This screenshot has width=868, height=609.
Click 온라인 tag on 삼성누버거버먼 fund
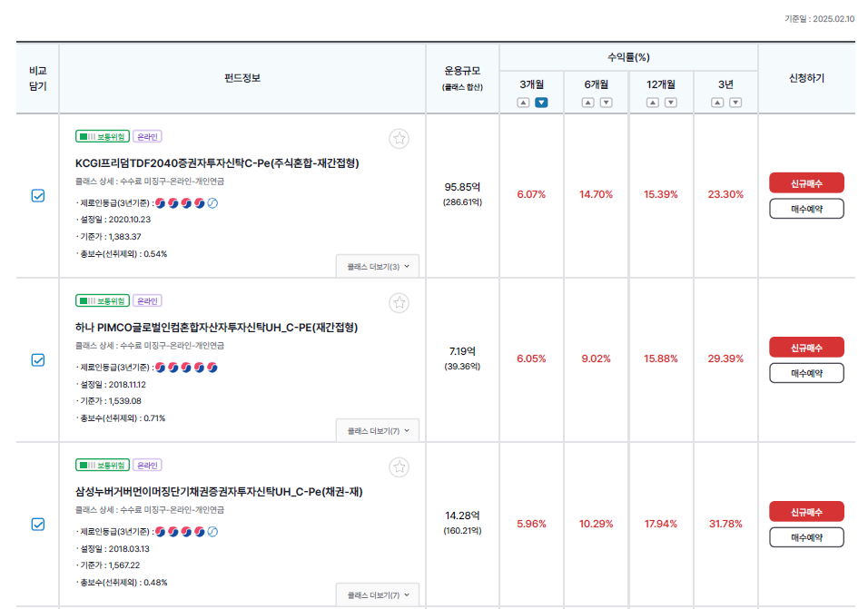pyautogui.click(x=147, y=466)
